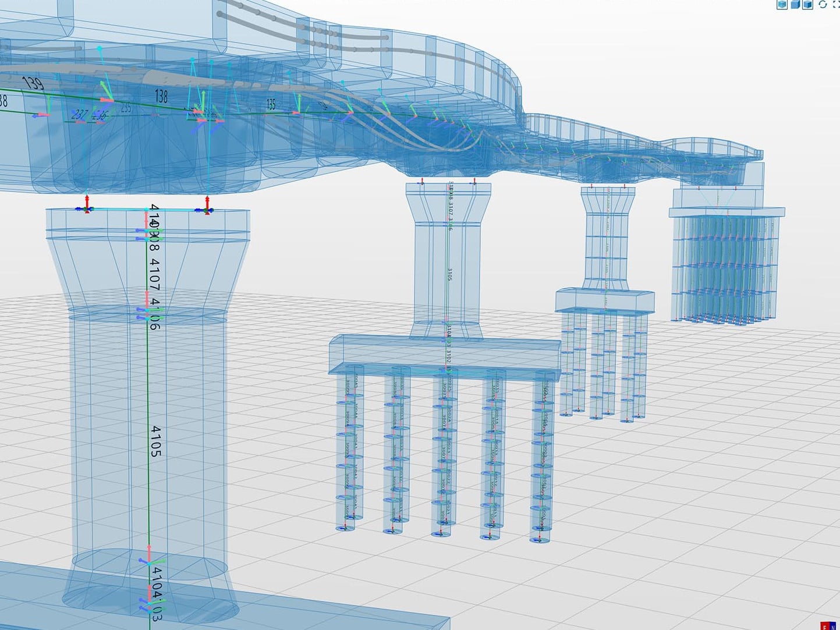The height and width of the screenshot is (630, 840).
Task: Select the middle solid cube display icon
Action: point(795,5)
